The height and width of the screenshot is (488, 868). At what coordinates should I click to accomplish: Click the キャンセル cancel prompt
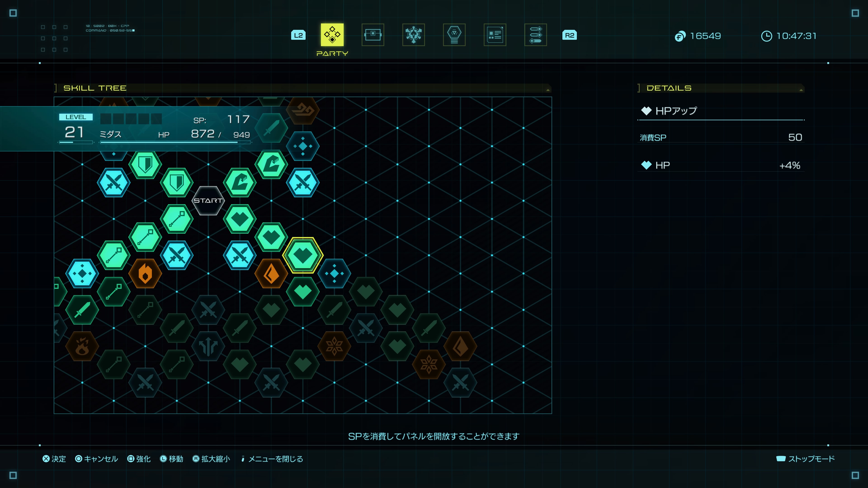[x=96, y=459]
